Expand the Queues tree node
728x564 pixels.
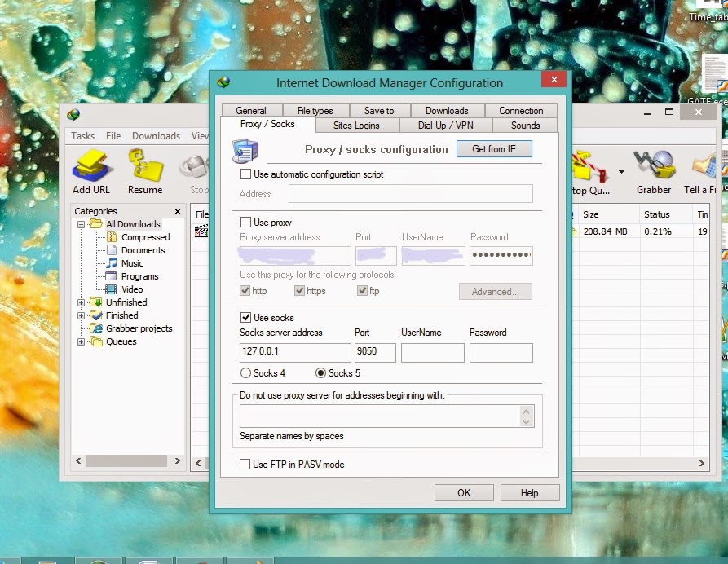[x=81, y=341]
